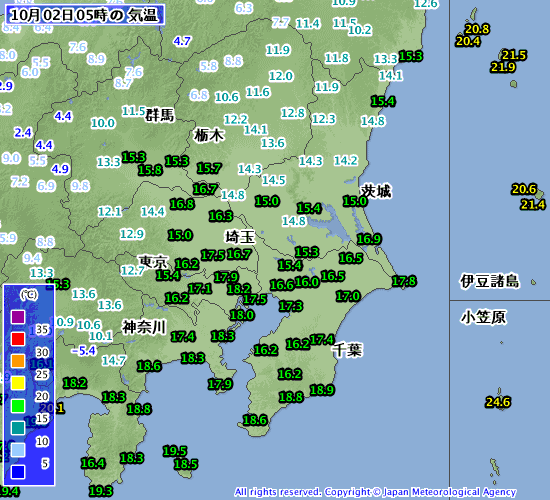This screenshot has width=550, height=500.
Task: Click the dark blue below-5°C legend swatch
Action: tap(18, 472)
